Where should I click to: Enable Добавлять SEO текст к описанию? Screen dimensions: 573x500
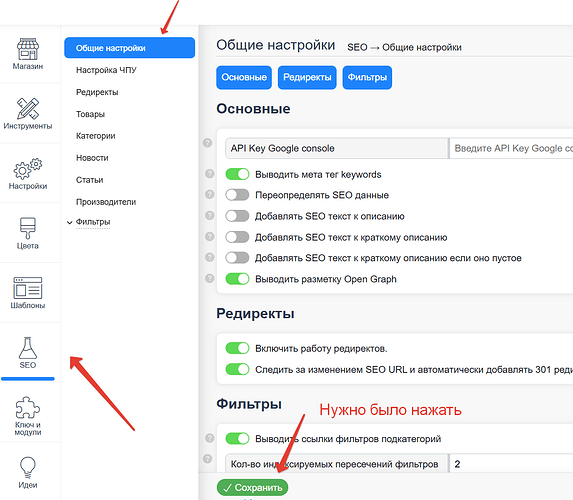(237, 216)
